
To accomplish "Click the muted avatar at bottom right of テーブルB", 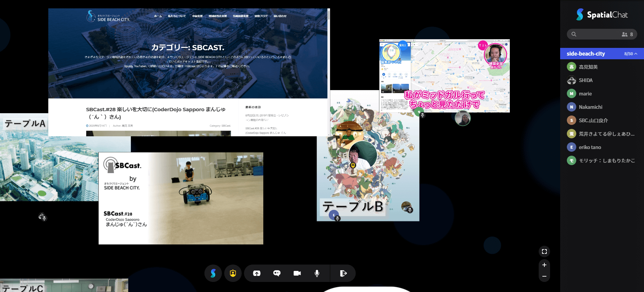I will click(x=407, y=207).
